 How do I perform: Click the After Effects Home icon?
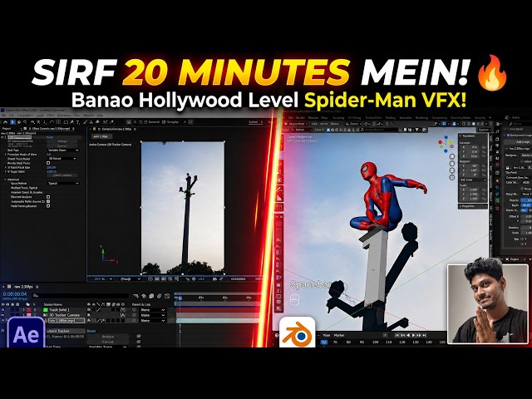click(6, 122)
